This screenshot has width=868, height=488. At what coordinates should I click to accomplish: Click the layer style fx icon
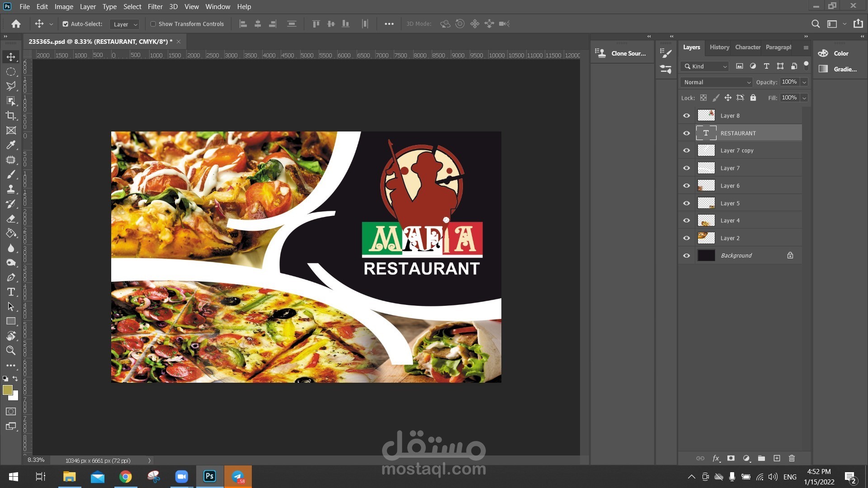(716, 458)
